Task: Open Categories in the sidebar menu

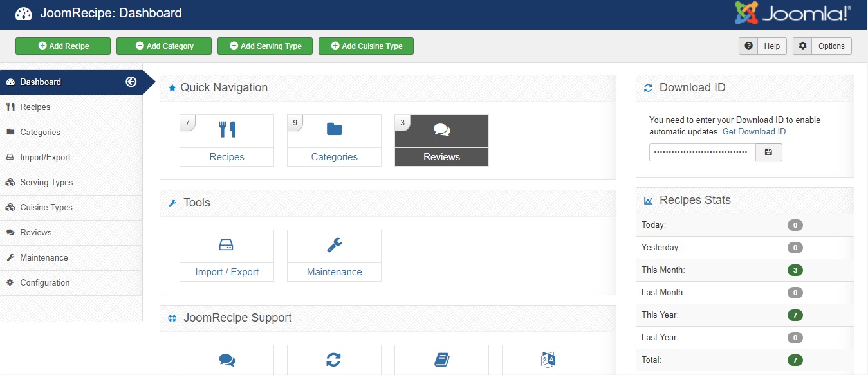Action: tap(71, 132)
